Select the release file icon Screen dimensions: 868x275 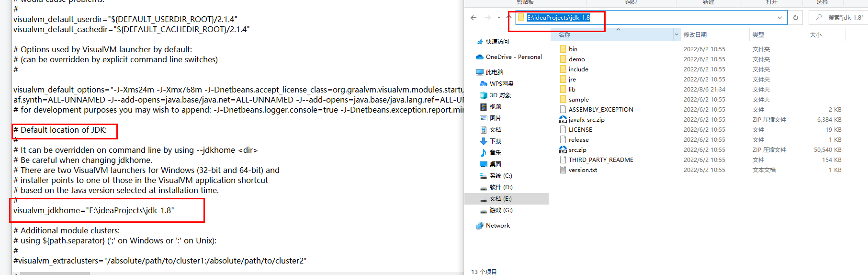coord(563,139)
